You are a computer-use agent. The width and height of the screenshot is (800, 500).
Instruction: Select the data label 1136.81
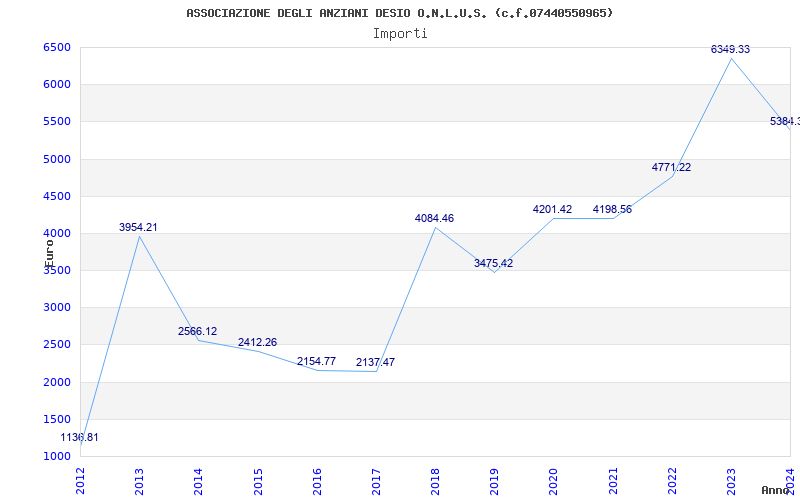click(80, 437)
